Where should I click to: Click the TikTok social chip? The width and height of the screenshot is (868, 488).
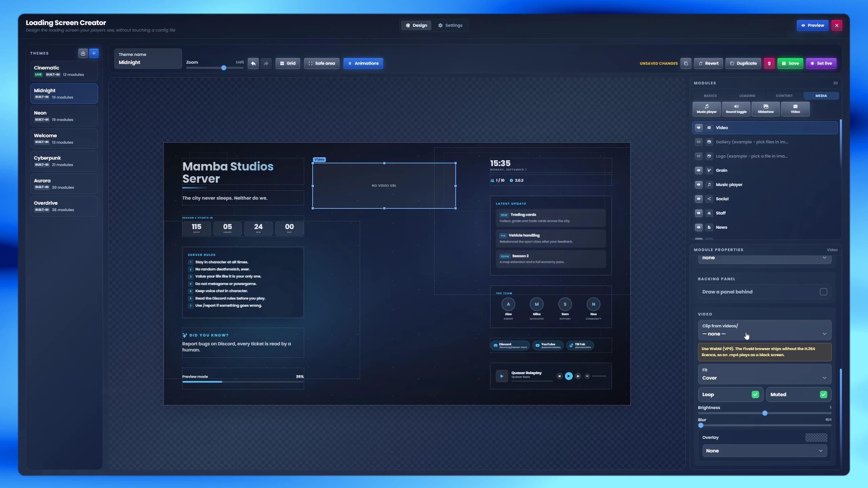coord(580,345)
